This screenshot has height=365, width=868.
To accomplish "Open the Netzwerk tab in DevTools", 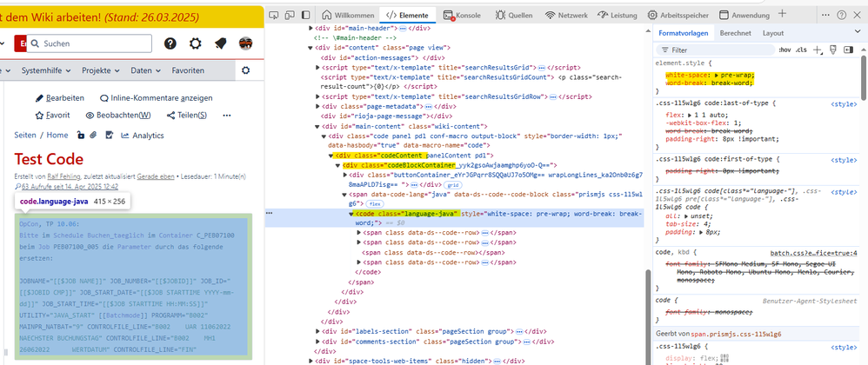I will click(566, 15).
